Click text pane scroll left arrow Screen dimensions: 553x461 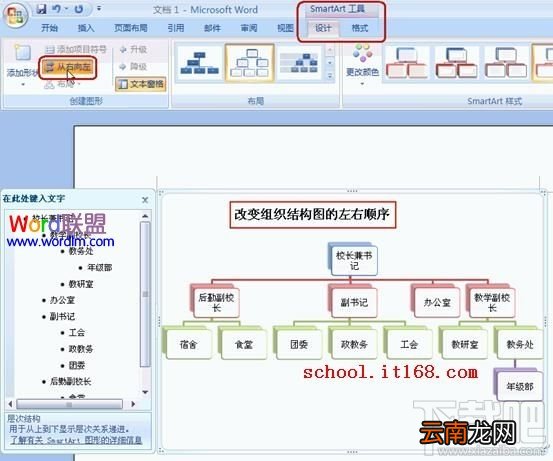pos(10,404)
